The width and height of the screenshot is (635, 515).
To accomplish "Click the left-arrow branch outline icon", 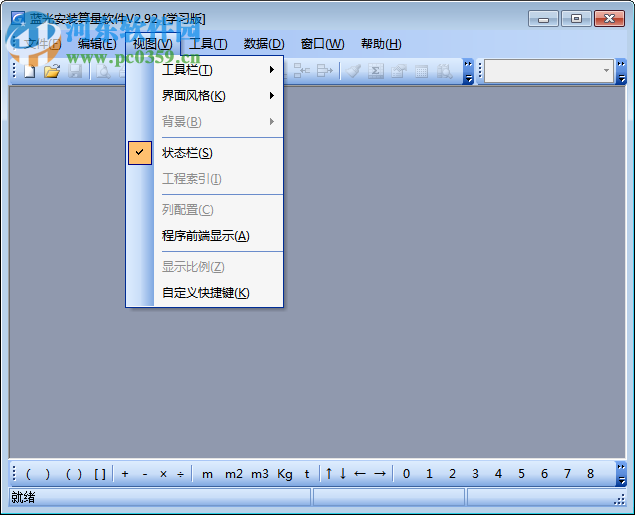I will tap(302, 70).
